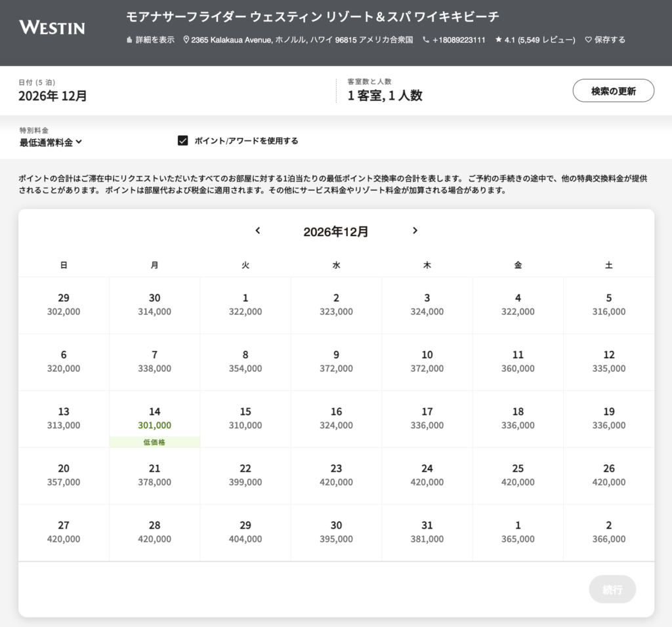672x627 pixels.
Task: Open 詳細を表示 details link
Action: (x=155, y=40)
